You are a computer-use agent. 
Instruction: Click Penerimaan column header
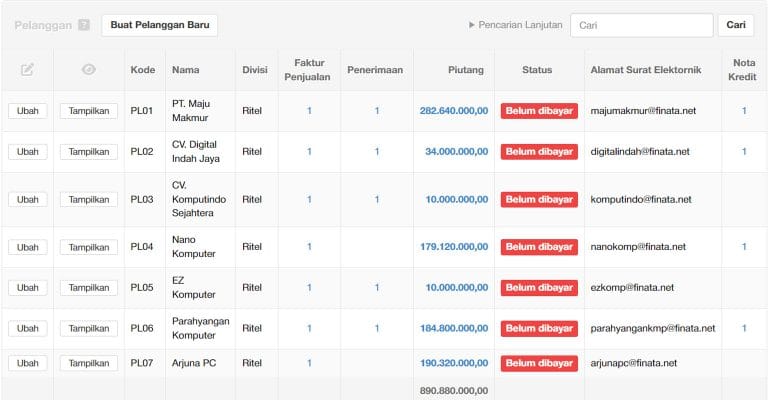(x=375, y=70)
